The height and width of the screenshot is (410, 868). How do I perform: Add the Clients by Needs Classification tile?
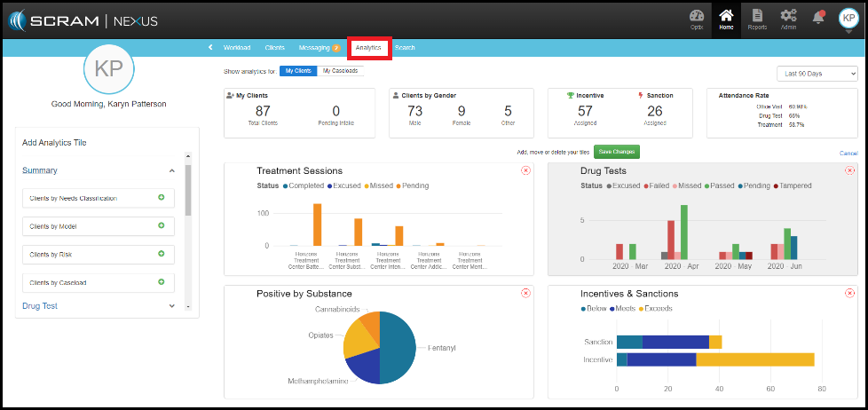coord(162,198)
